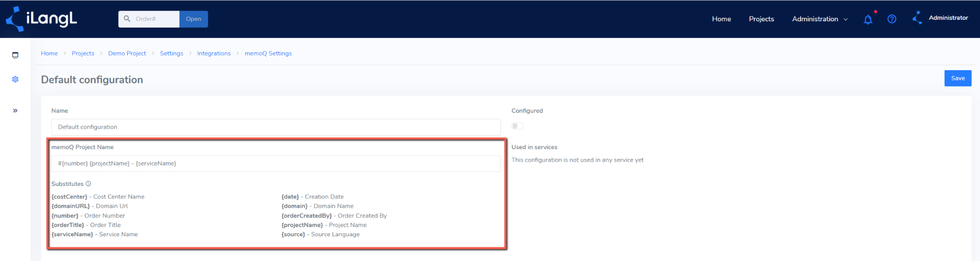Click the Open order button

[x=193, y=19]
